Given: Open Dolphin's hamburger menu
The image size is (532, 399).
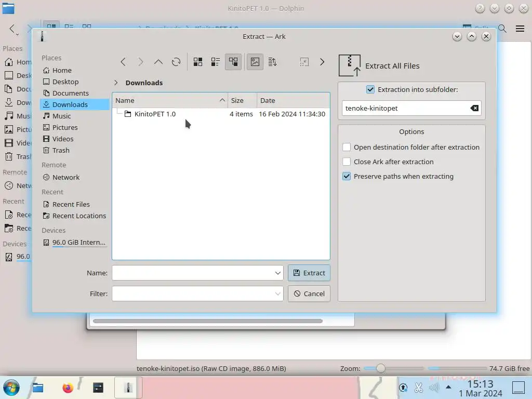Looking at the screenshot, I should tap(520, 29).
